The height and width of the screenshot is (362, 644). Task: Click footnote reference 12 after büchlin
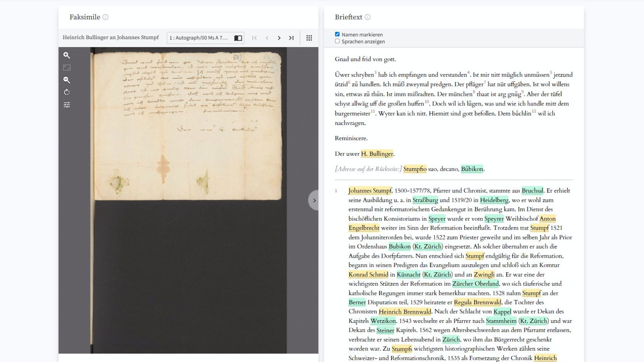coord(534,111)
